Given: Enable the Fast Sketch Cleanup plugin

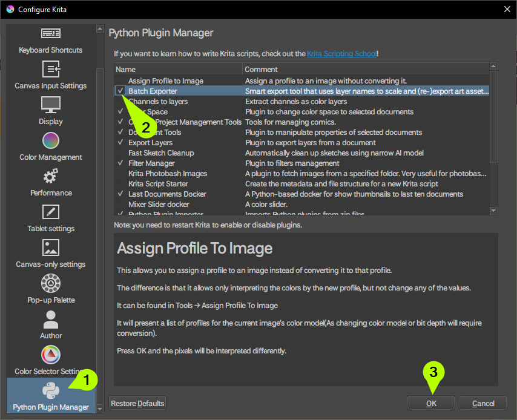Looking at the screenshot, I should 120,153.
